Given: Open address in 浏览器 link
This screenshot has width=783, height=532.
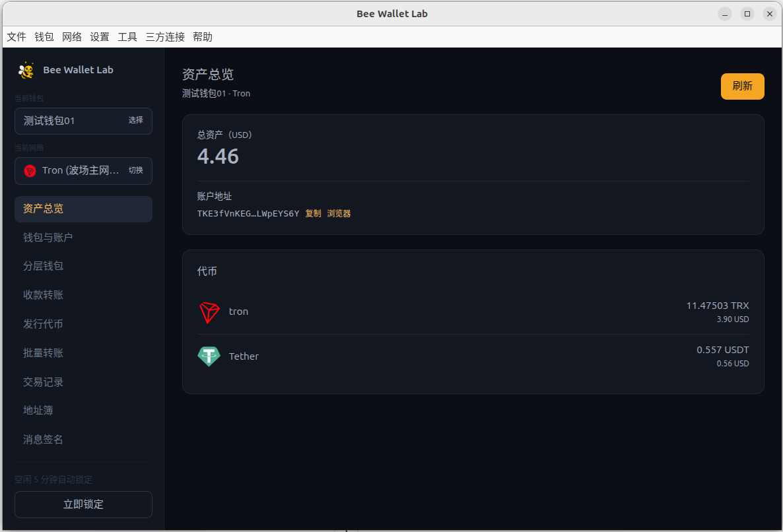Looking at the screenshot, I should 339,214.
